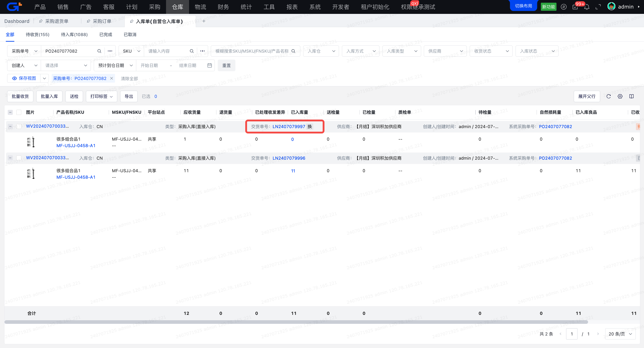Check the LN2407079996 order row checkbox

point(19,158)
